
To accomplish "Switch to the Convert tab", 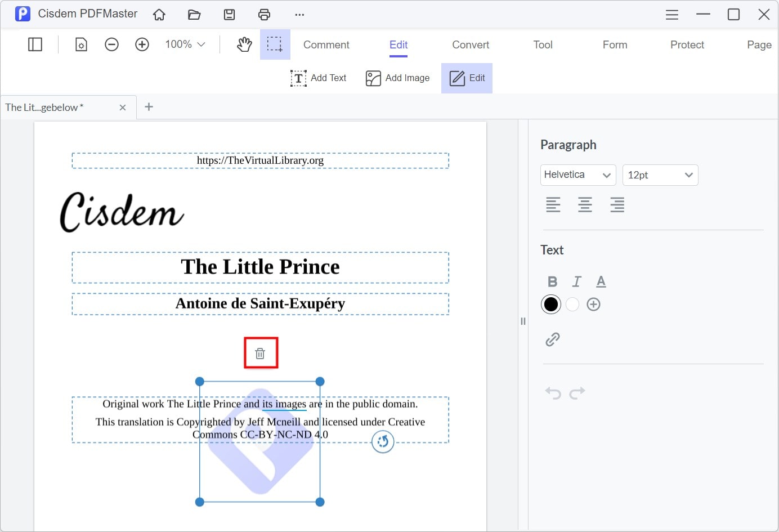I will (x=470, y=44).
